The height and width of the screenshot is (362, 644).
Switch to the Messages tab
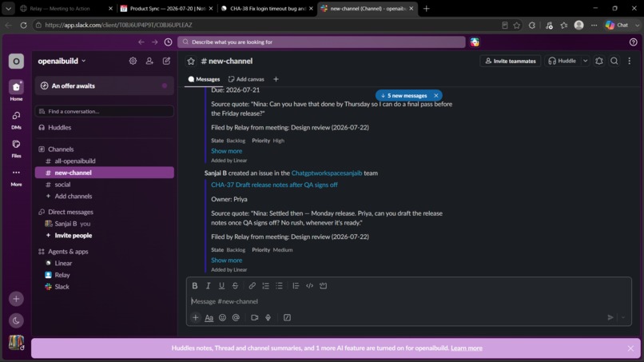[x=204, y=79]
